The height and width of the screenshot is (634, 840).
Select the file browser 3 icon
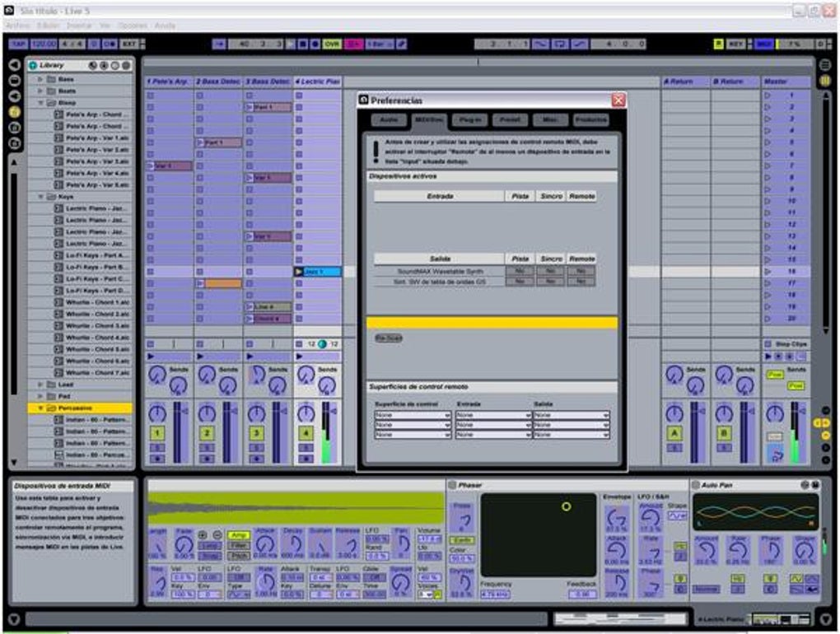pos(15,143)
